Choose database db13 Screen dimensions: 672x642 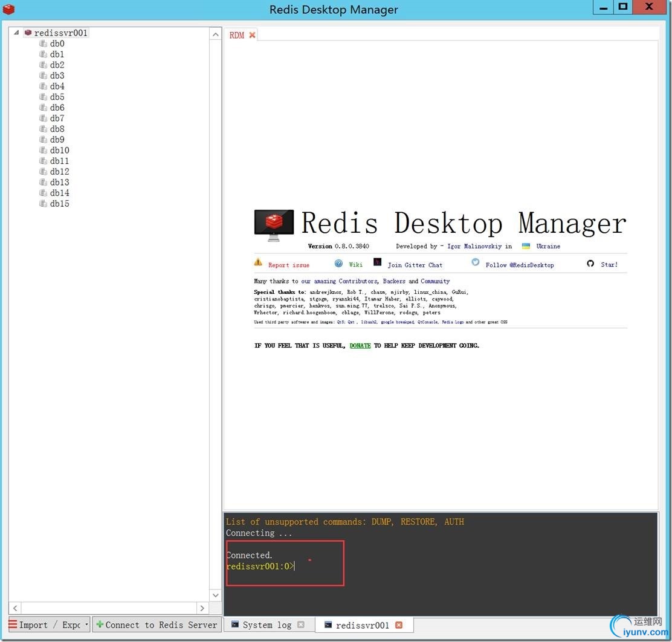[x=60, y=183]
